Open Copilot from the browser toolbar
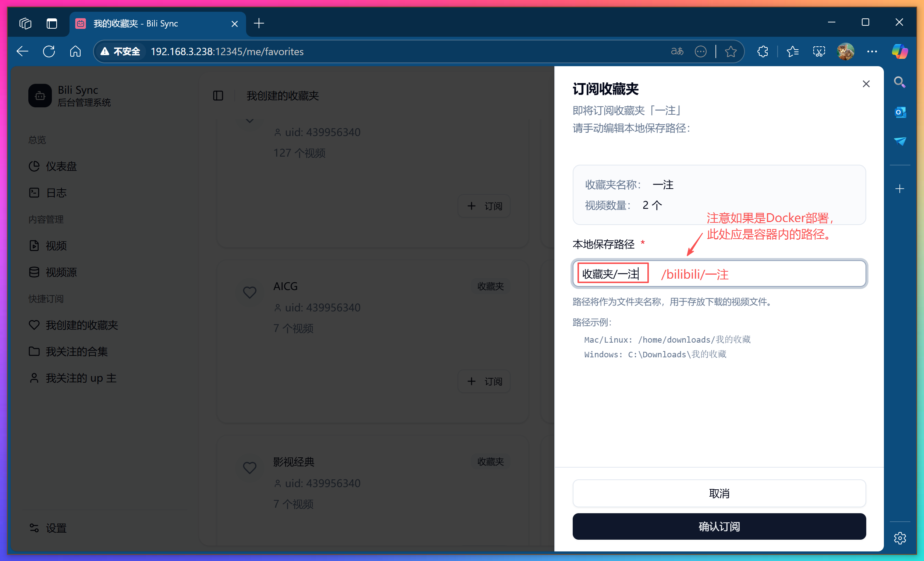The width and height of the screenshot is (924, 561). pos(900,51)
